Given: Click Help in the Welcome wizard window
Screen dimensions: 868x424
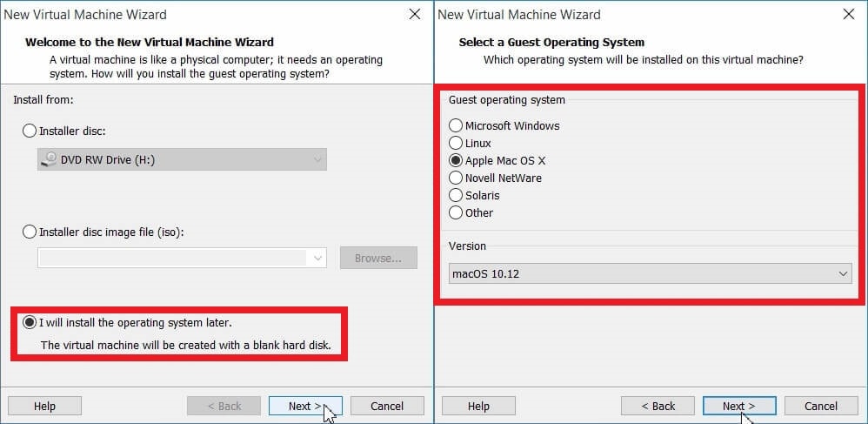Looking at the screenshot, I should (x=44, y=407).
